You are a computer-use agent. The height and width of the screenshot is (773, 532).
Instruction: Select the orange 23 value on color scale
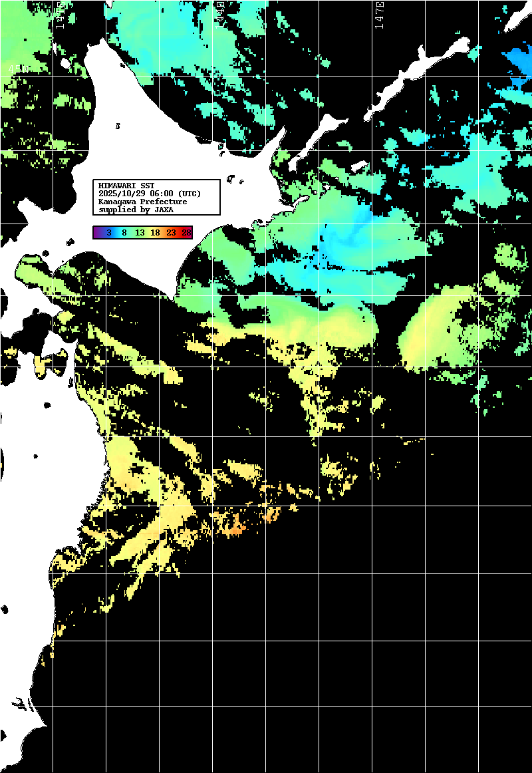[x=171, y=232]
